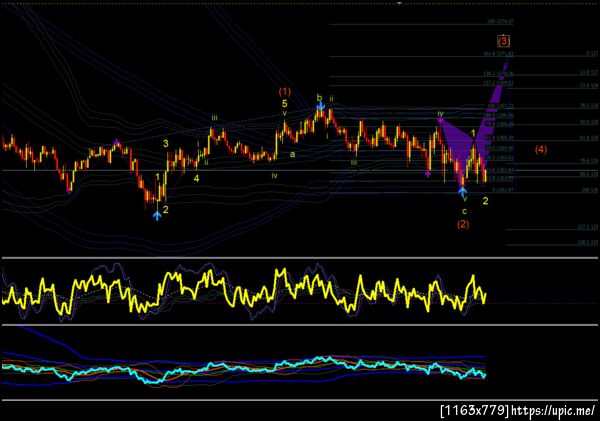The height and width of the screenshot is (421, 600).
Task: Click the green ii label right of b
Action: [x=331, y=99]
